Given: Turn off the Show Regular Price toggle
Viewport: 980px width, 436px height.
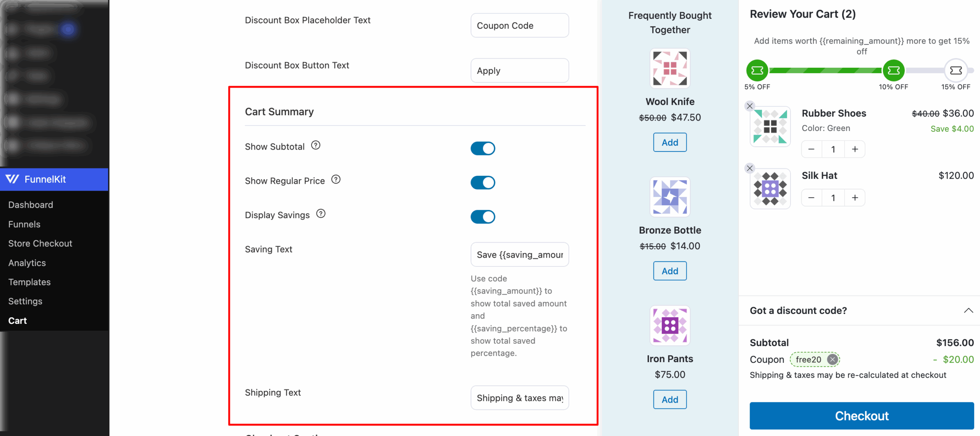Looking at the screenshot, I should point(483,182).
